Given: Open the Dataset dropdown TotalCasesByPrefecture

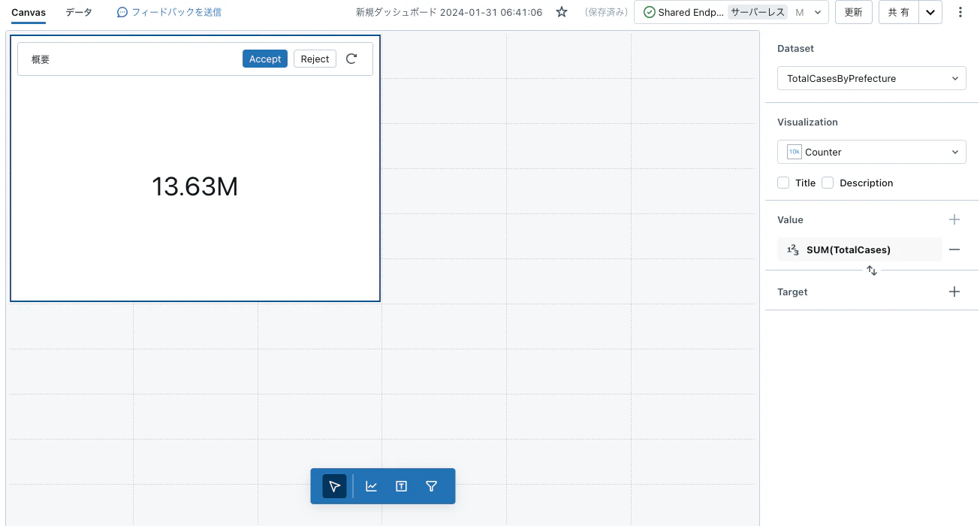Looking at the screenshot, I should tap(872, 78).
